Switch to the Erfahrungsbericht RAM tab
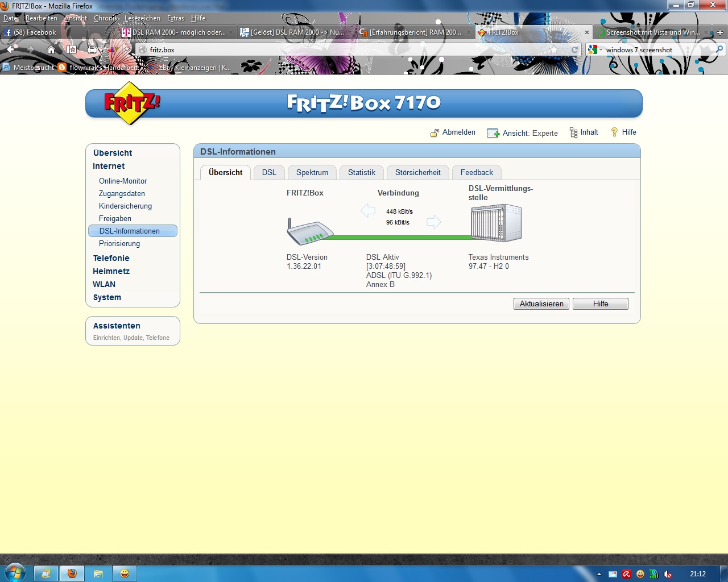This screenshot has height=582, width=728. 415,32
